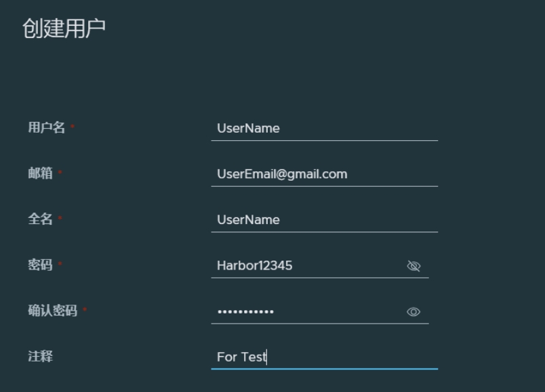
Task: Click the 全名 label text
Action: tap(40, 219)
